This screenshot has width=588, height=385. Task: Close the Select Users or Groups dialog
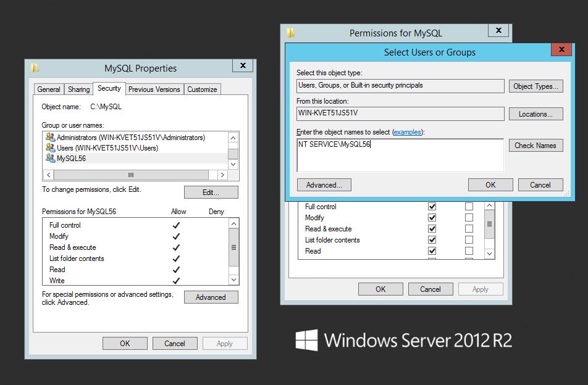coord(561,50)
